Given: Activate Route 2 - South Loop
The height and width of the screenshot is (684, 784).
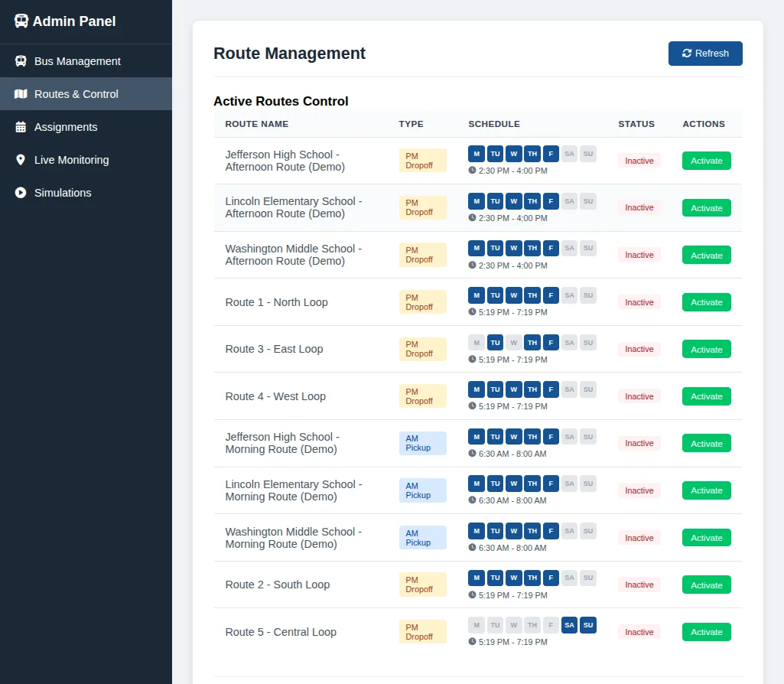Looking at the screenshot, I should pyautogui.click(x=706, y=585).
